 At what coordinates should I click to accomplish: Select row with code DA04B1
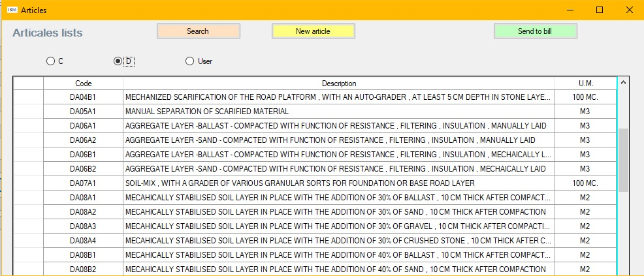point(83,97)
